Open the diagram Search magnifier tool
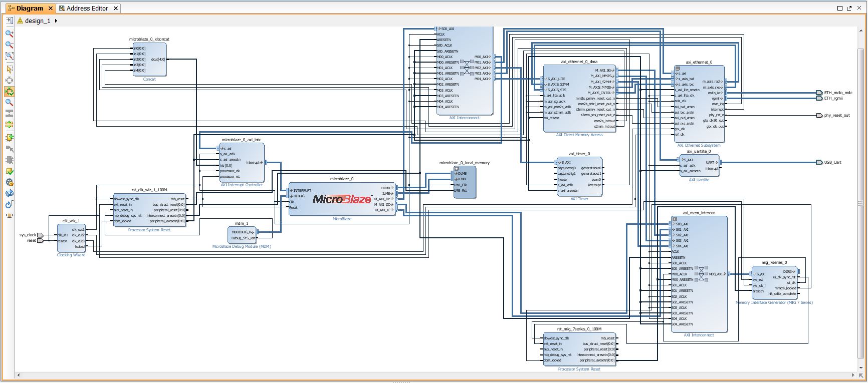 tap(9, 103)
